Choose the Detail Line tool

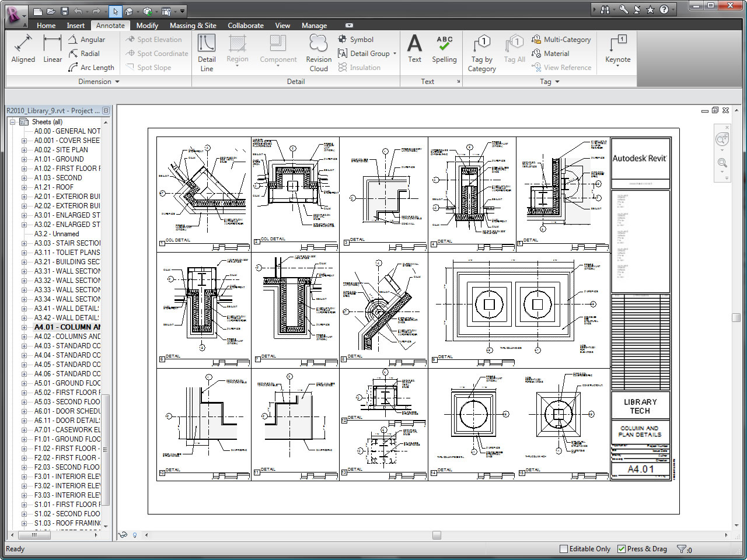pyautogui.click(x=207, y=52)
